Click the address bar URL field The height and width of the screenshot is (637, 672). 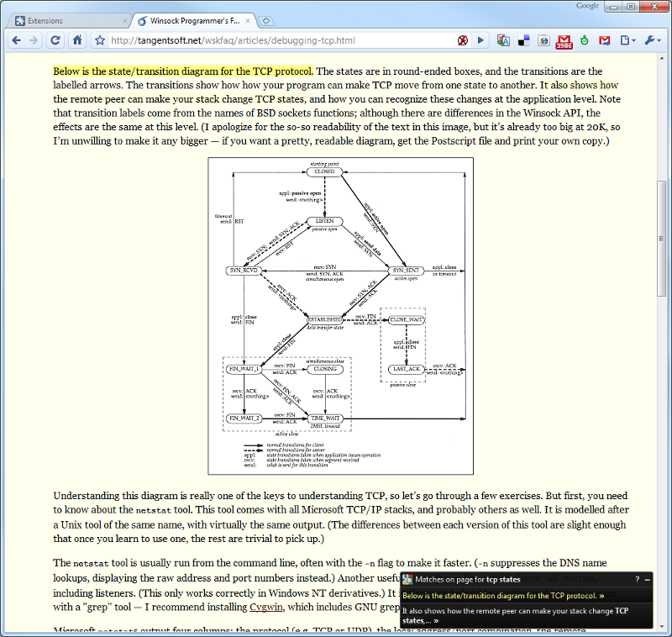pyautogui.click(x=281, y=40)
